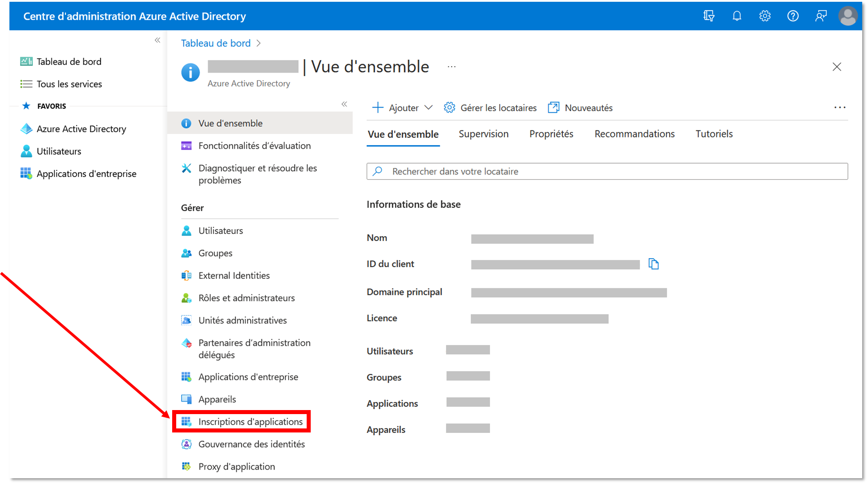
Task: Open notifications bell icon
Action: 737,16
